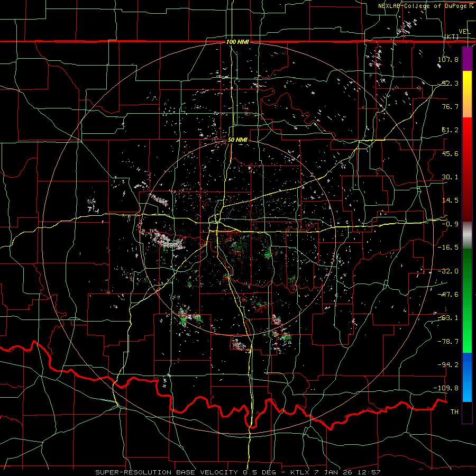Click the TH legend label
476x476 pixels.
(454, 412)
